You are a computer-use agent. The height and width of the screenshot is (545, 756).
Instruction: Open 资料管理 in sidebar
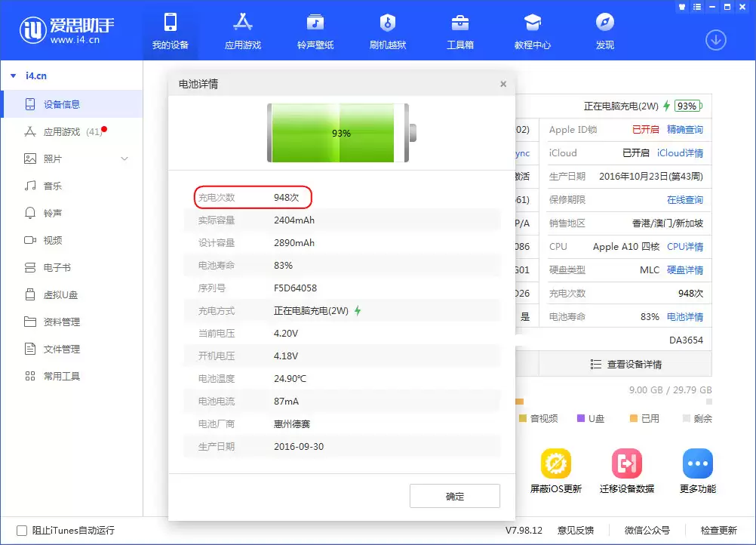72,322
